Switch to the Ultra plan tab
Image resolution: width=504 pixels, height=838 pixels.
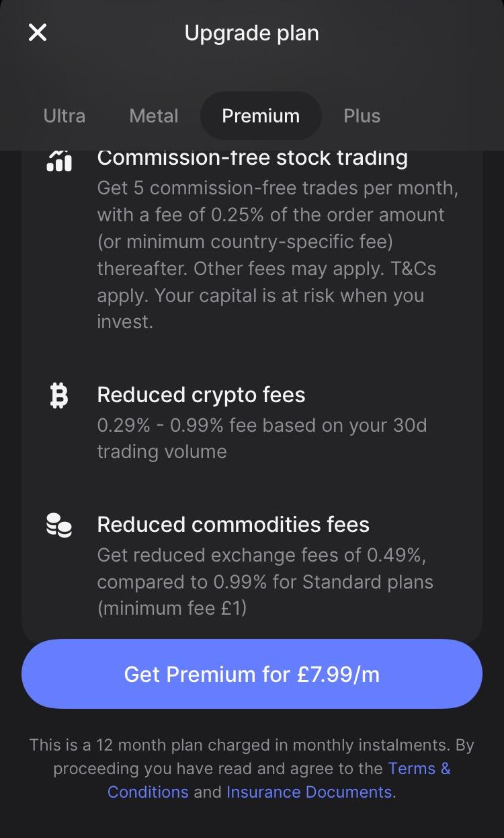pos(65,116)
